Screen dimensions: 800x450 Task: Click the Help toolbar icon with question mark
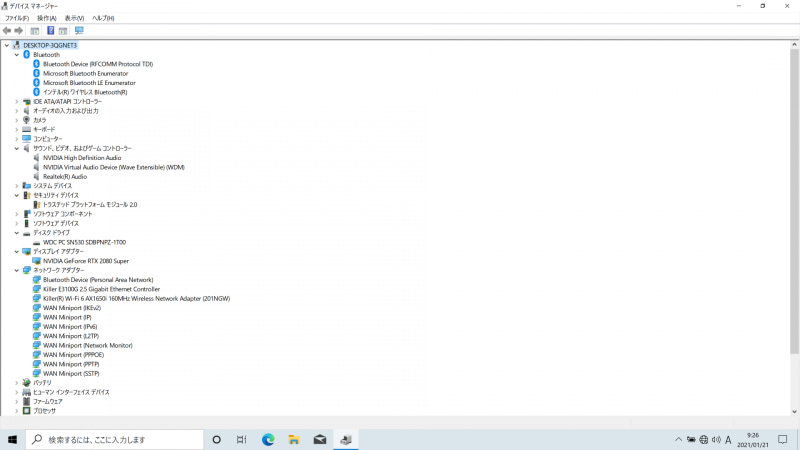[x=51, y=31]
